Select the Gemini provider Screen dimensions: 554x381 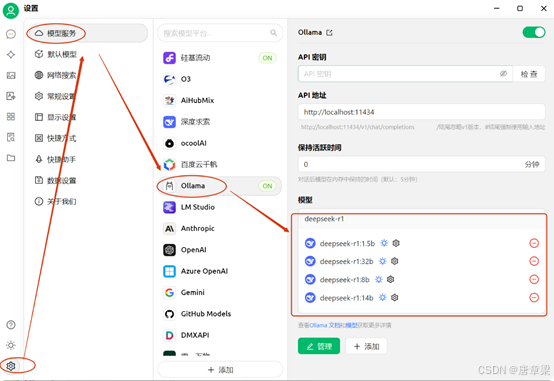click(x=219, y=292)
